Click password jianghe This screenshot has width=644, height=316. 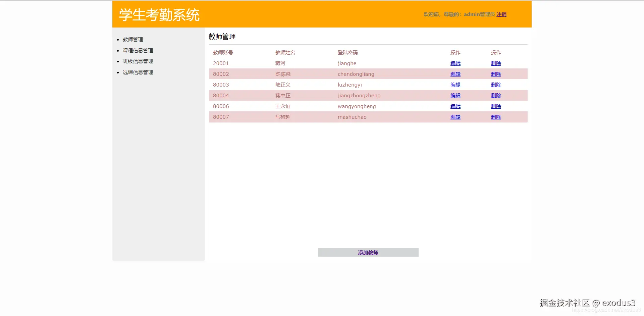point(347,63)
